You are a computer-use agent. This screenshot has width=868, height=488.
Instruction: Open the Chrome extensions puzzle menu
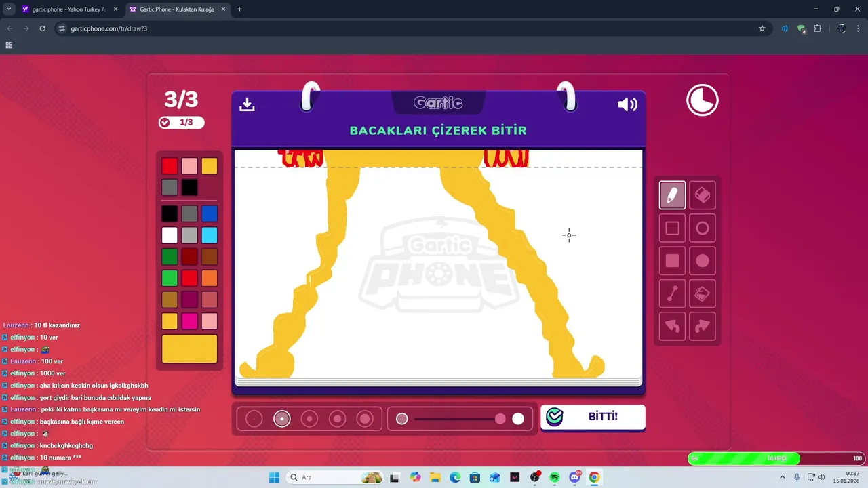(818, 28)
